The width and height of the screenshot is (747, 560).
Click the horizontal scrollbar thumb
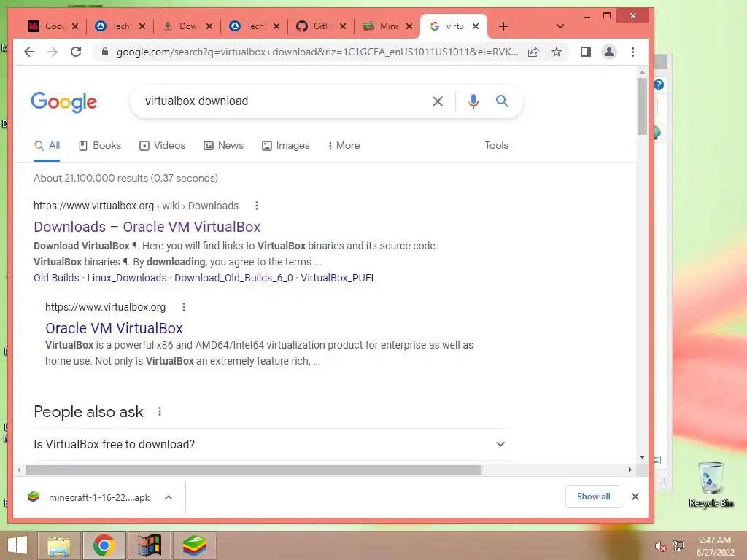253,470
